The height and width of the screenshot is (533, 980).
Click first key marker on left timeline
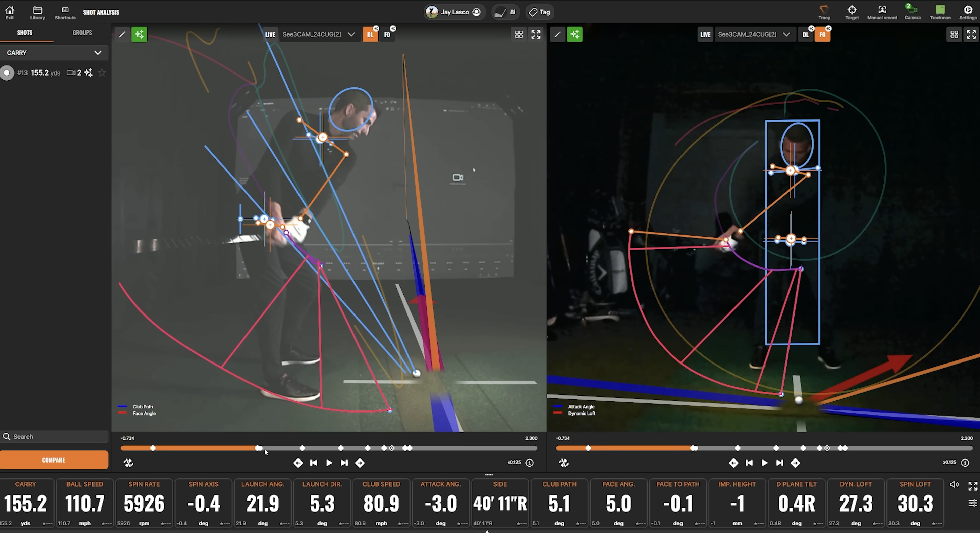coord(153,448)
